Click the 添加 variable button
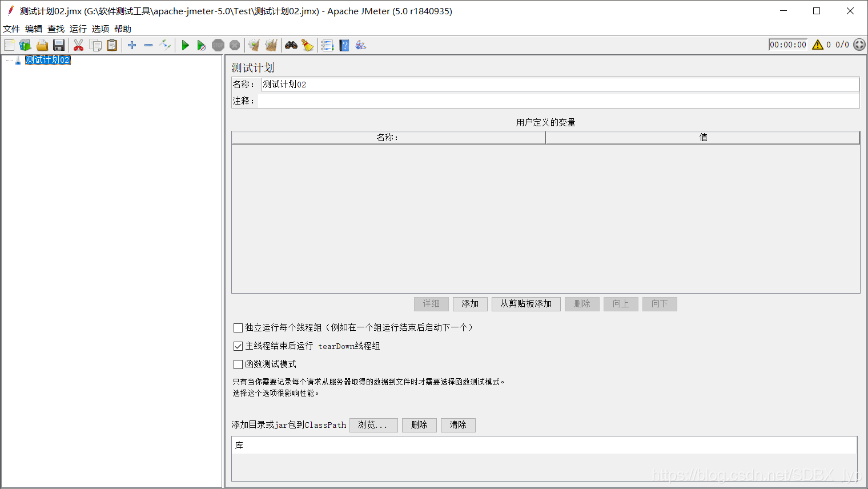Viewport: 868px width, 489px height. (470, 304)
